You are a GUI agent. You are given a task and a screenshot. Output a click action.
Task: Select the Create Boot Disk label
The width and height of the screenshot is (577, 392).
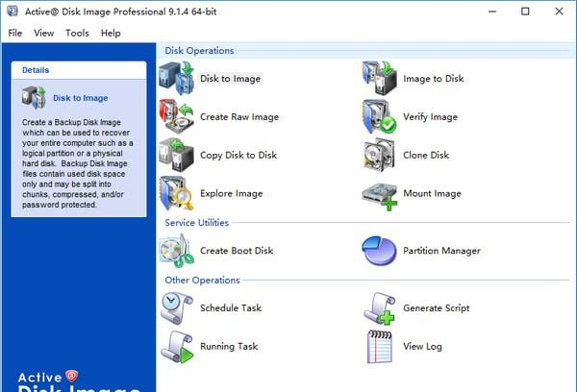click(237, 251)
